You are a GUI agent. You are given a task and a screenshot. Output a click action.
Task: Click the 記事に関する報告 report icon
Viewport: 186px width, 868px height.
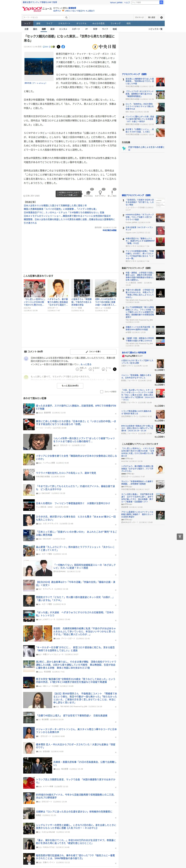31,196
